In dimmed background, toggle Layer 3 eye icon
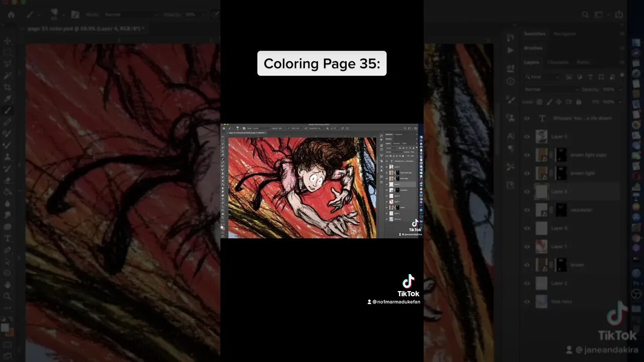This screenshot has height=362, width=644. (527, 228)
